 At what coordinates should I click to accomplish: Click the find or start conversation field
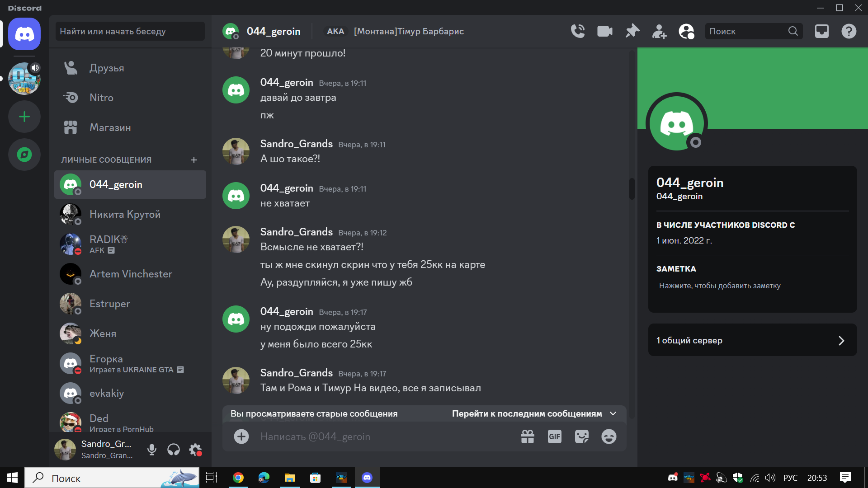point(130,31)
